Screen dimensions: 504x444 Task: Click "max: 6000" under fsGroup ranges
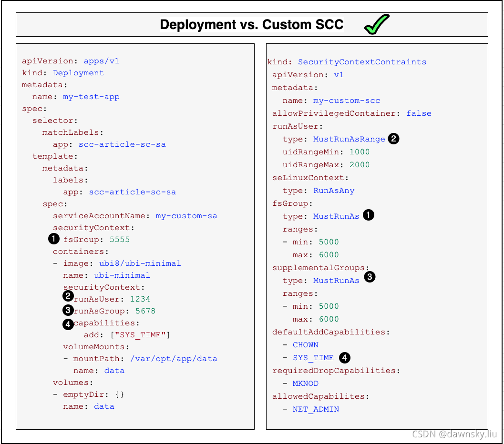(316, 254)
